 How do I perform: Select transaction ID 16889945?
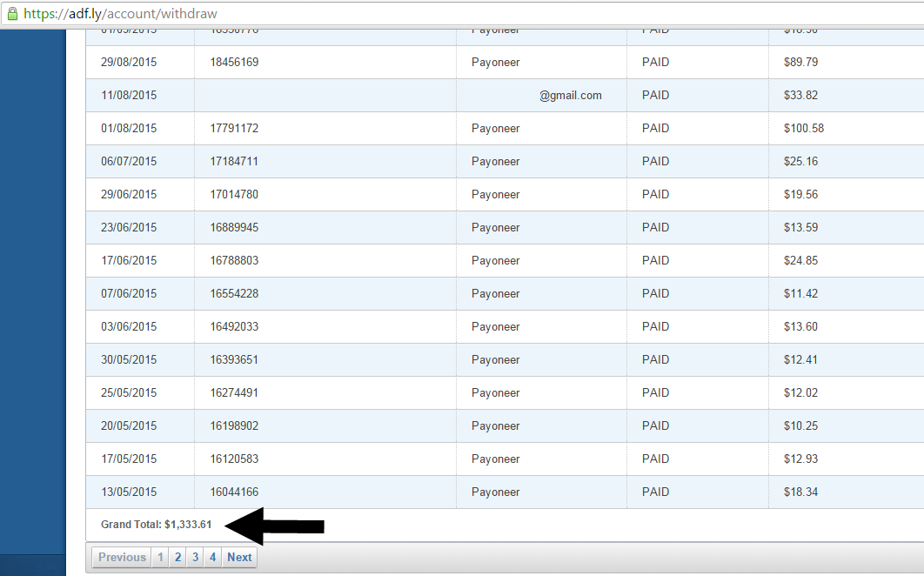click(x=234, y=227)
